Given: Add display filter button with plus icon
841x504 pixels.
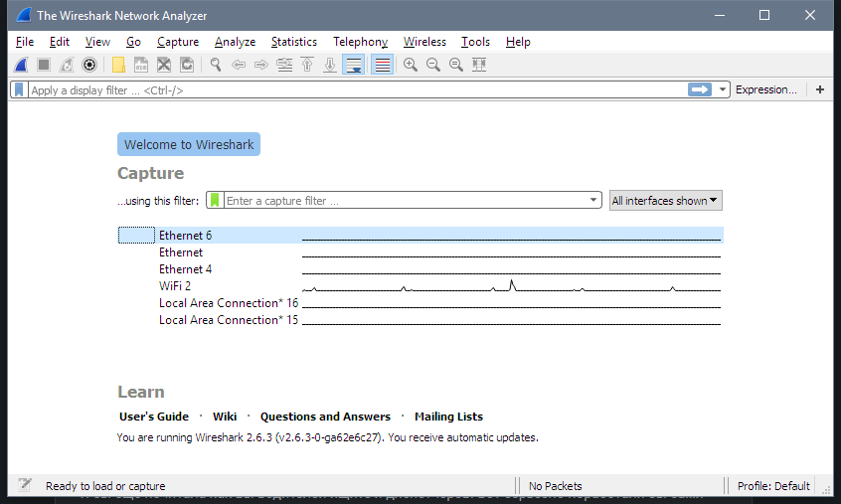Looking at the screenshot, I should pyautogui.click(x=820, y=89).
